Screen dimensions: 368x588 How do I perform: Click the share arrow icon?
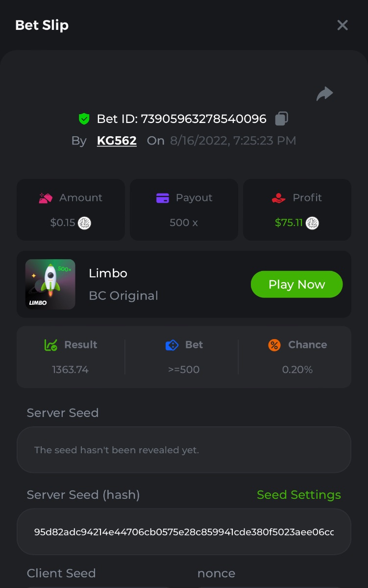pos(324,94)
